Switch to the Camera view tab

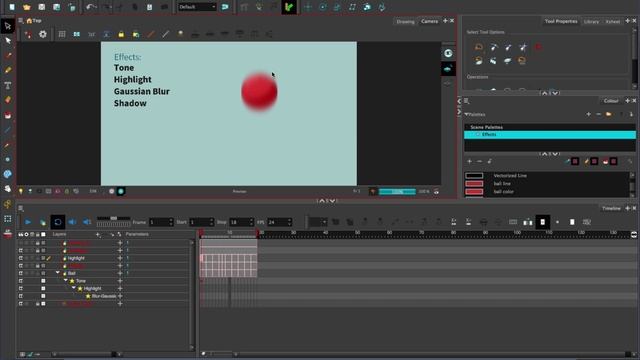(429, 21)
